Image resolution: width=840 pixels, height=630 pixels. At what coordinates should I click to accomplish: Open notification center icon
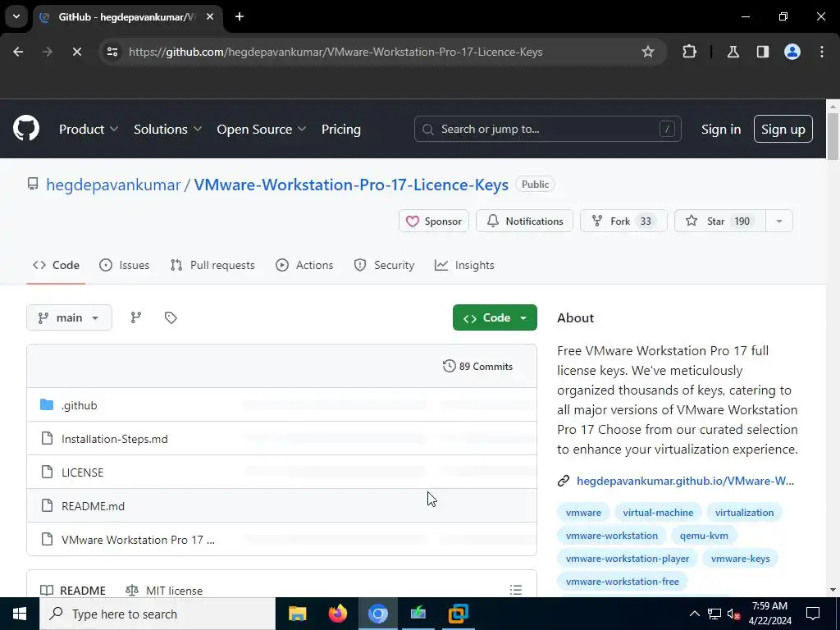(813, 614)
